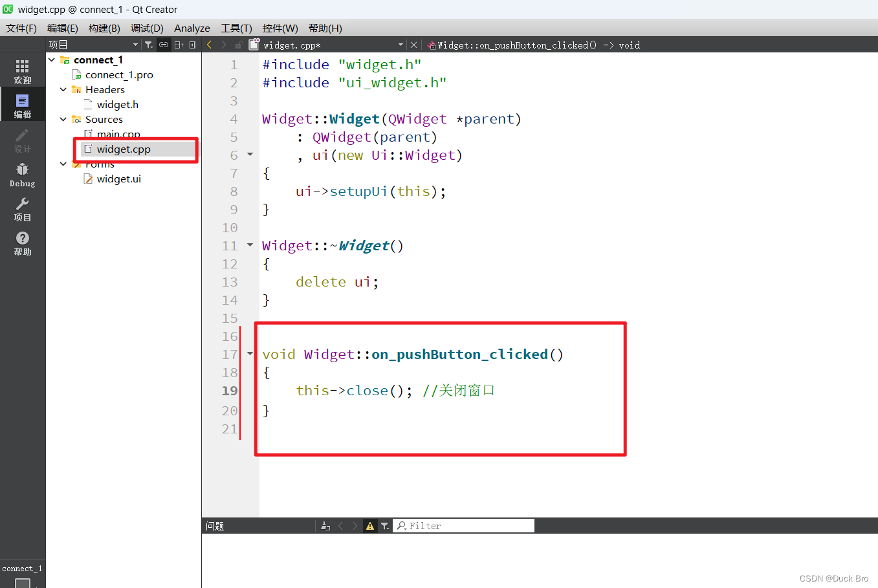Open the 项目 projects mode in sidebar
Viewport: 878px width, 588px height.
[23, 210]
